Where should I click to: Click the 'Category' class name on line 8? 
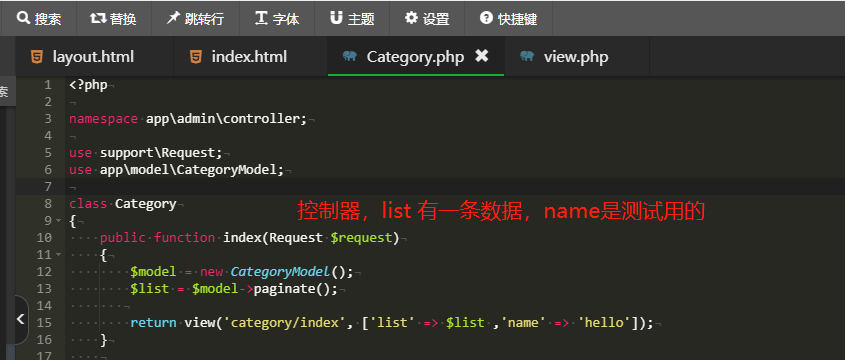[x=146, y=204]
